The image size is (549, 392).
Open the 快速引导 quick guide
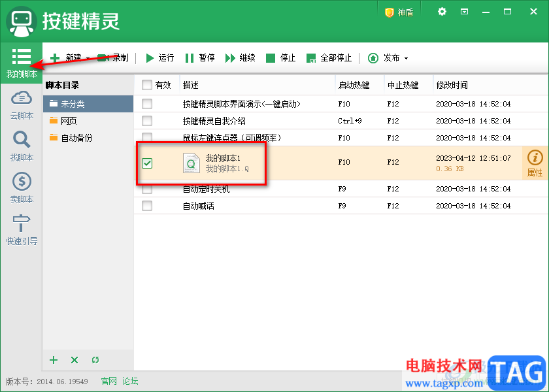[x=22, y=230]
